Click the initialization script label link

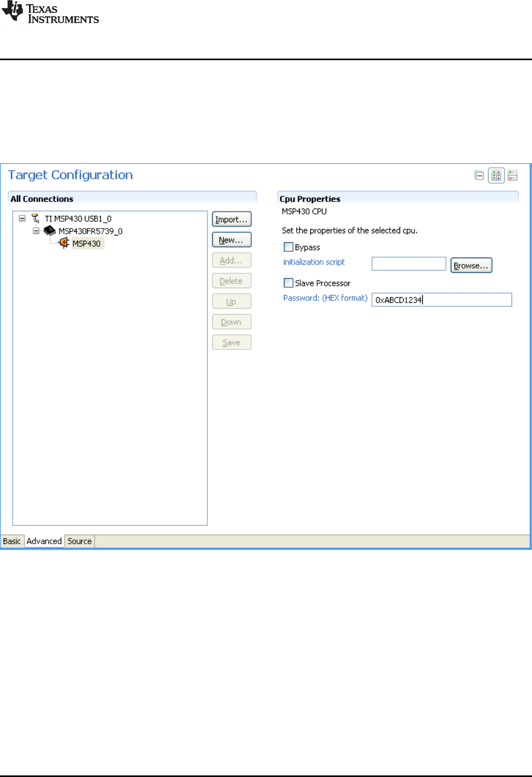tap(314, 262)
